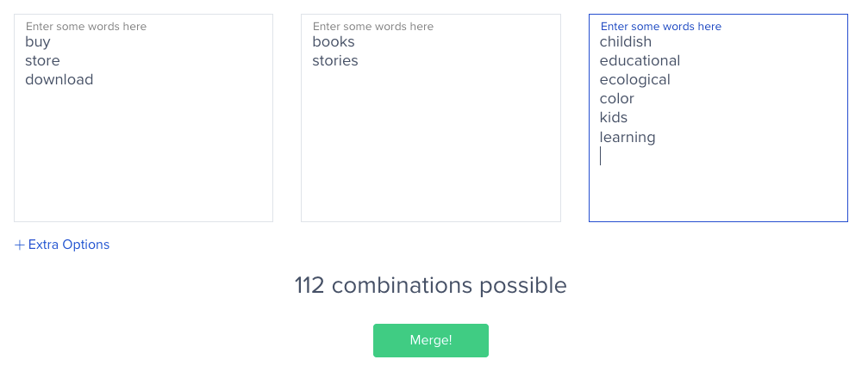Click the green Merge! button
The height and width of the screenshot is (372, 868).
coord(430,340)
